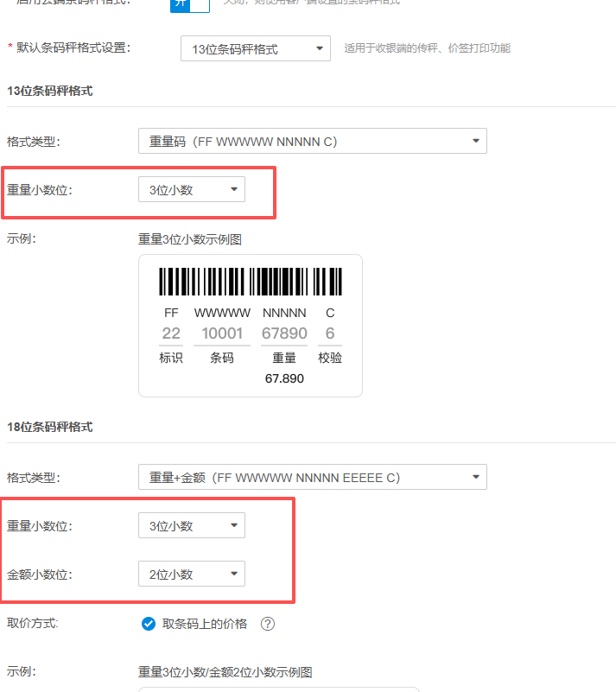
Task: Toggle the 启用云端条码秤格式 switch at the top
Action: pos(190,4)
